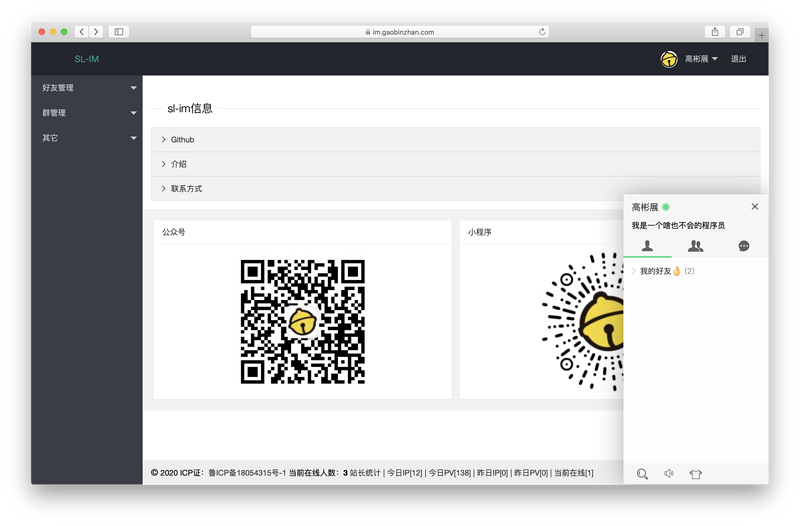Open the skin shirt icon
The width and height of the screenshot is (800, 526).
click(x=695, y=474)
